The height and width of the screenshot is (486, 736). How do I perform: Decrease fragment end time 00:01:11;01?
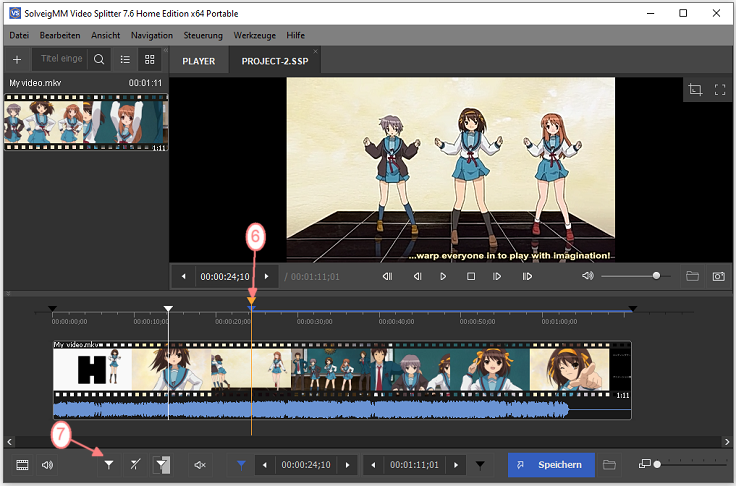(373, 465)
